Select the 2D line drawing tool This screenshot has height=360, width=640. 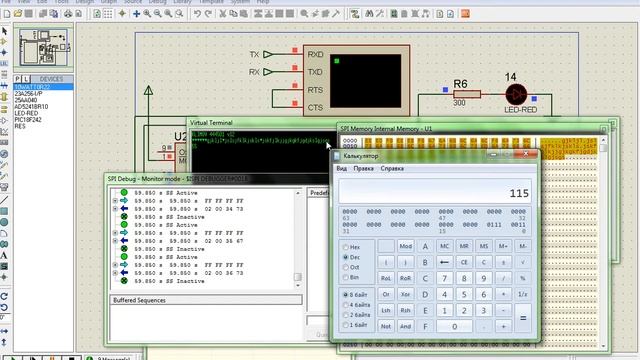[4, 200]
